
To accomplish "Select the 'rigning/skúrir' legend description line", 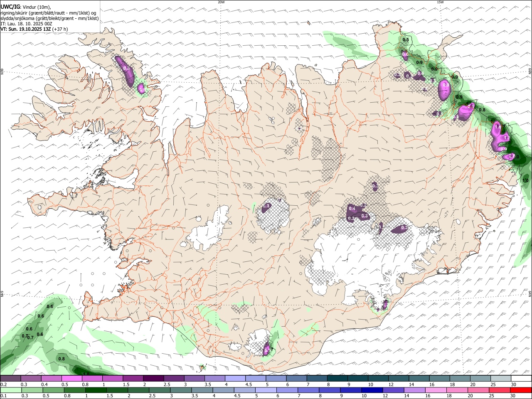I will point(48,12).
